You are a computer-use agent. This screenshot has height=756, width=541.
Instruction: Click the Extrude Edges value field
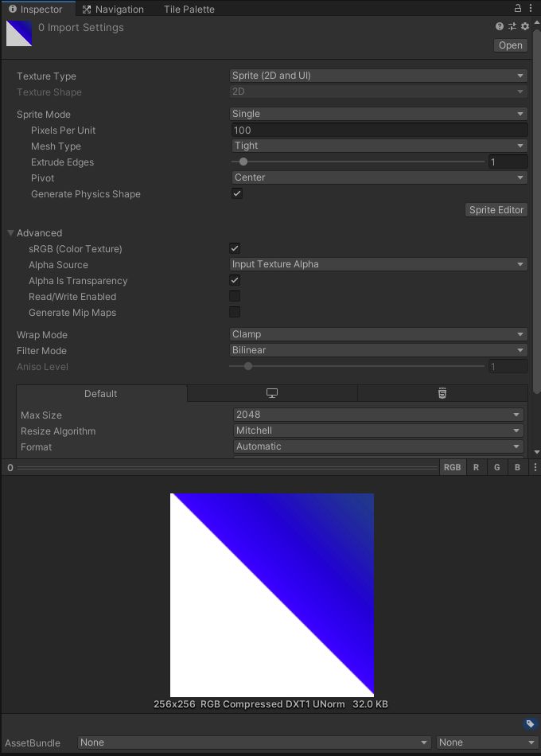tap(508, 162)
